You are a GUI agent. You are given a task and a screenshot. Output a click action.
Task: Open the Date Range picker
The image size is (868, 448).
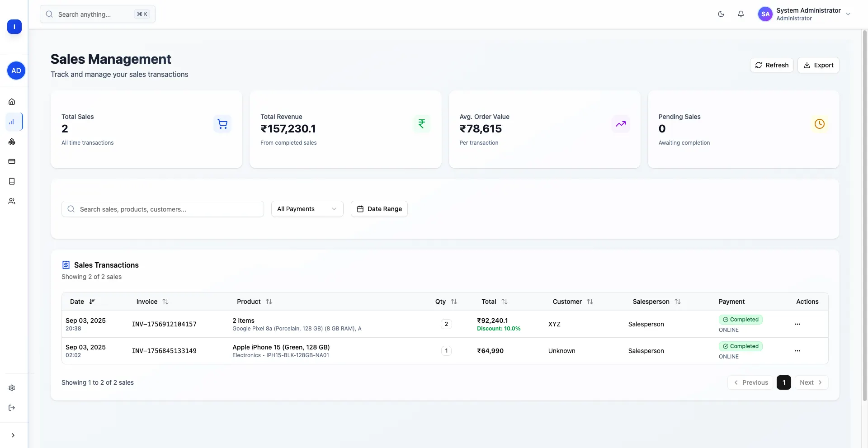[379, 209]
